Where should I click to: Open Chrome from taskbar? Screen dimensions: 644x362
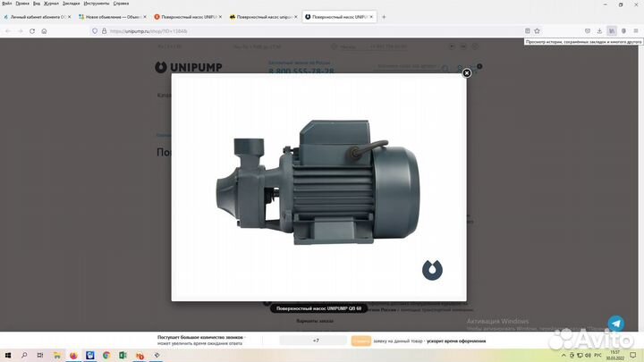tap(106, 356)
